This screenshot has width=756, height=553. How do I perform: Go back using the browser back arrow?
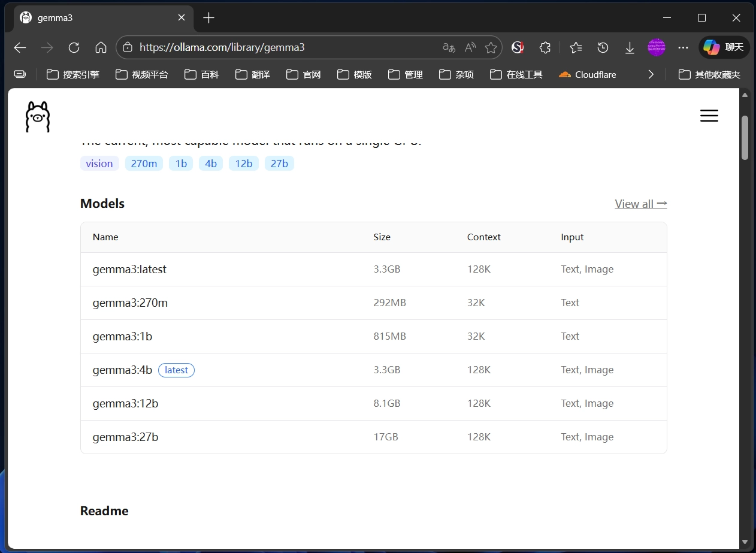pyautogui.click(x=20, y=47)
